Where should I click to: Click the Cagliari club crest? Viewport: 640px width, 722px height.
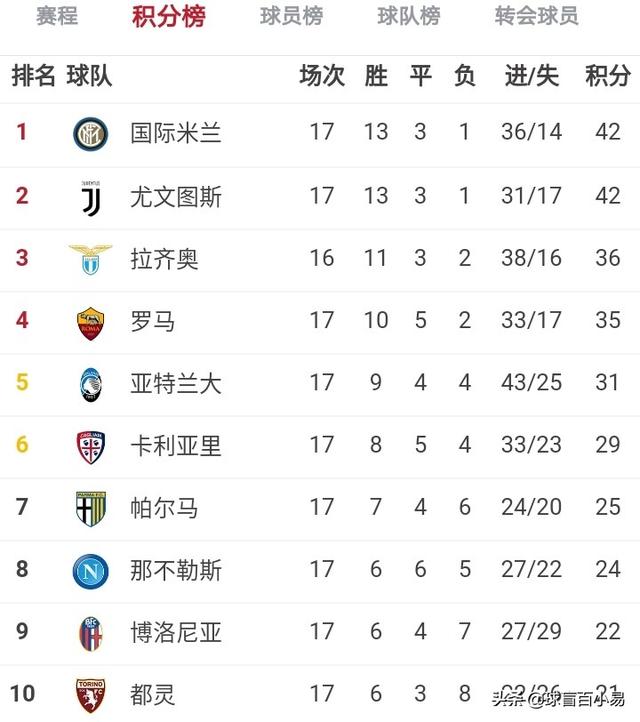pos(90,446)
